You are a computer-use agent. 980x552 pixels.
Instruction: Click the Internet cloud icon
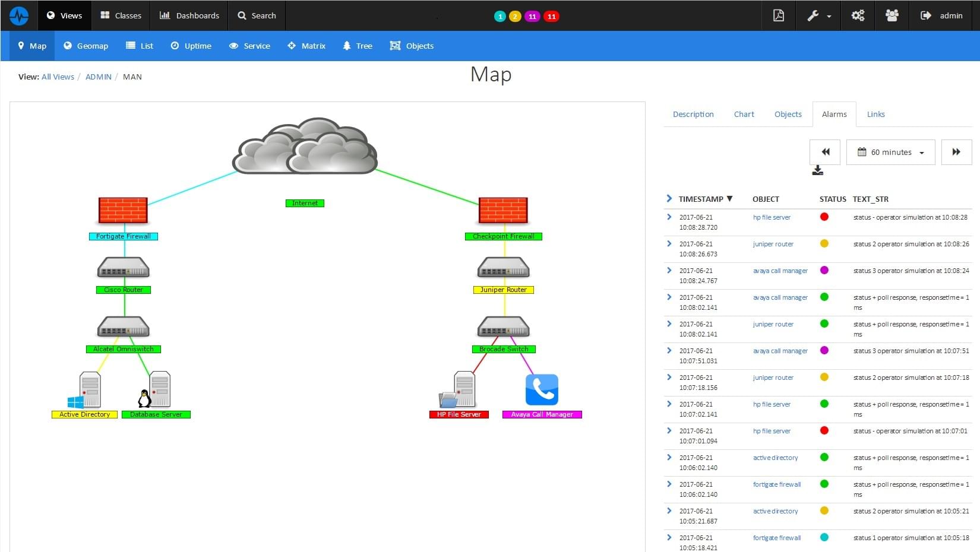click(x=305, y=145)
